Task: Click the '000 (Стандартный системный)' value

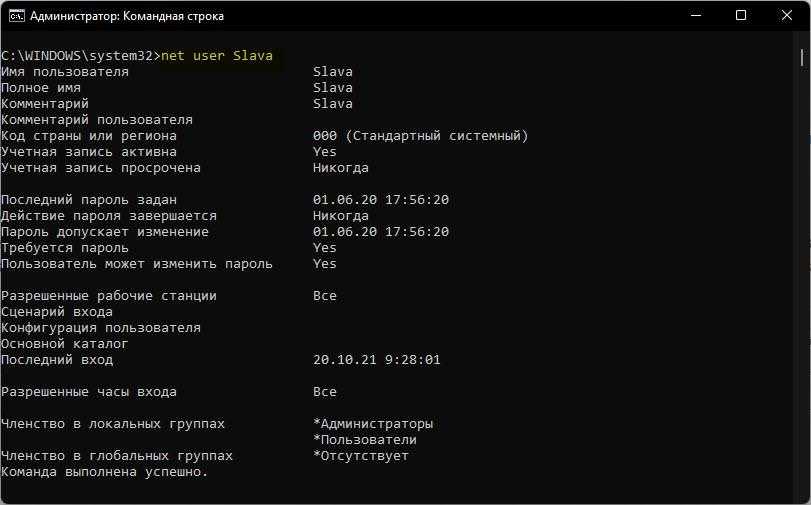Action: pos(420,136)
